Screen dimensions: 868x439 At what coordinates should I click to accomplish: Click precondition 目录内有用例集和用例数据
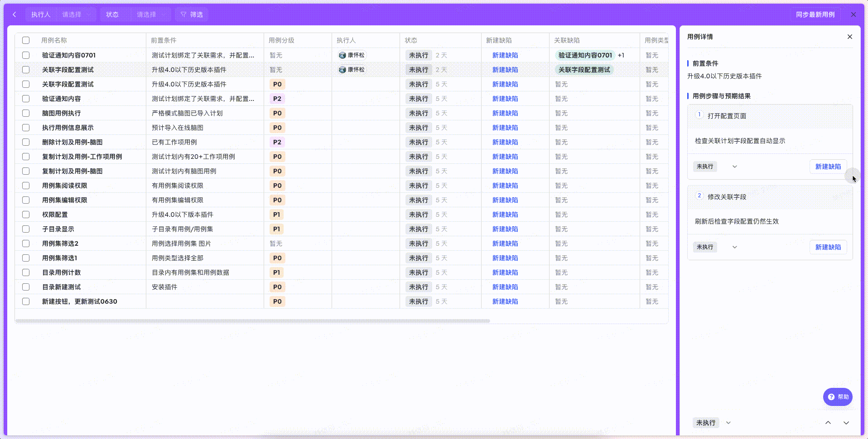(191, 272)
